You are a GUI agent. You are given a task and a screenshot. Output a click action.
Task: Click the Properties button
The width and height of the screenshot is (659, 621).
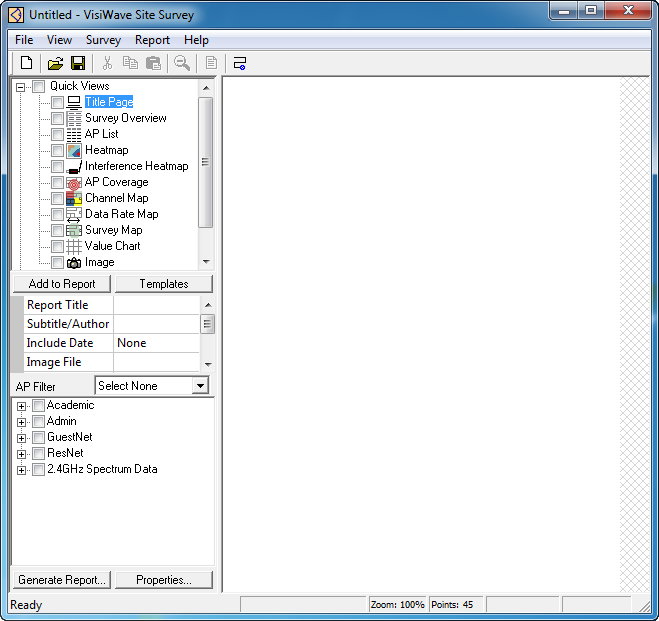164,580
